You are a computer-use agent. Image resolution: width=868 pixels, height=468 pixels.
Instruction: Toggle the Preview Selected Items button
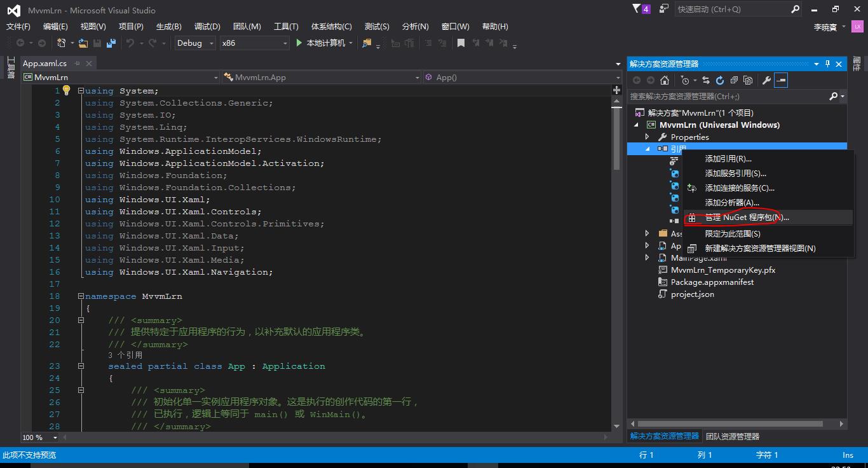(781, 80)
